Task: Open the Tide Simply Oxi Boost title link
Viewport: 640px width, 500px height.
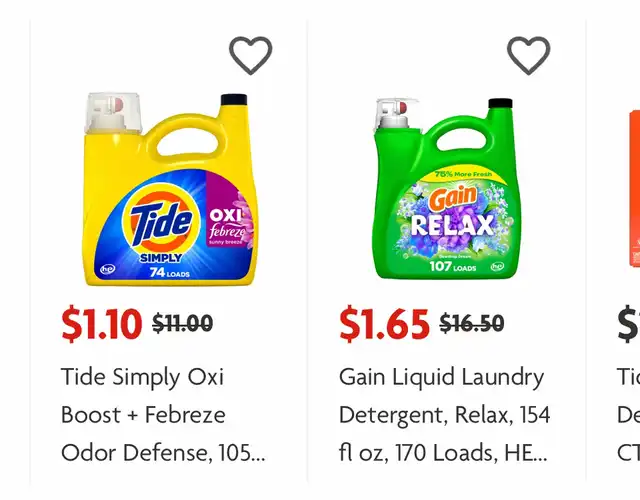Action: [x=163, y=414]
